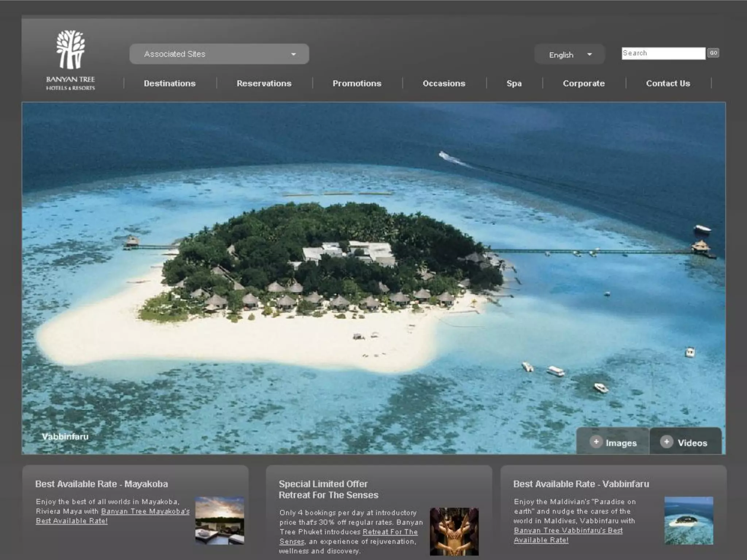Follow Banyan Tree Mayakoba's Best Available Rate link
This screenshot has width=747, height=560.
click(145, 512)
